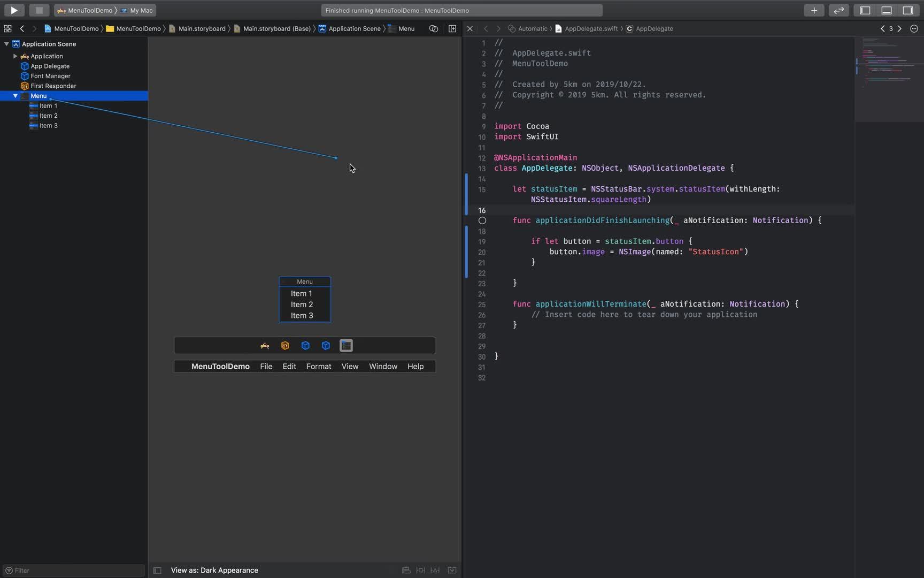The height and width of the screenshot is (578, 924).
Task: Toggle the Inspectors panel visibility
Action: tap(908, 10)
